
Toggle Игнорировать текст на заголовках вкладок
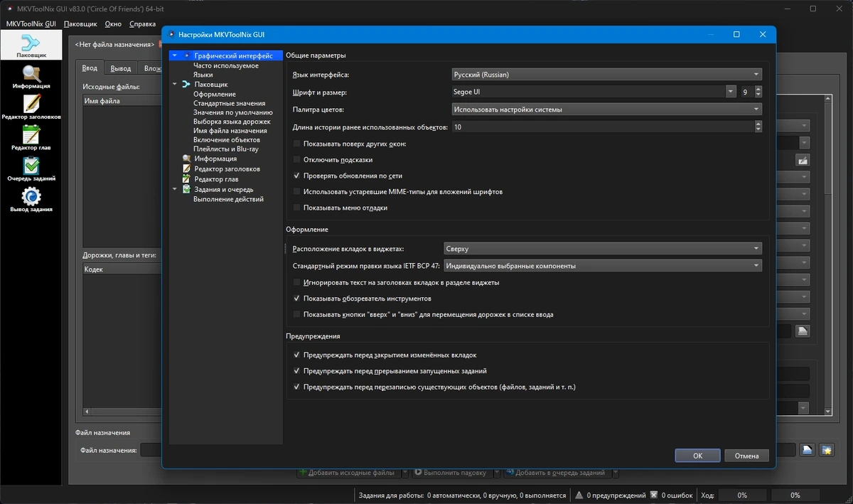click(x=297, y=282)
